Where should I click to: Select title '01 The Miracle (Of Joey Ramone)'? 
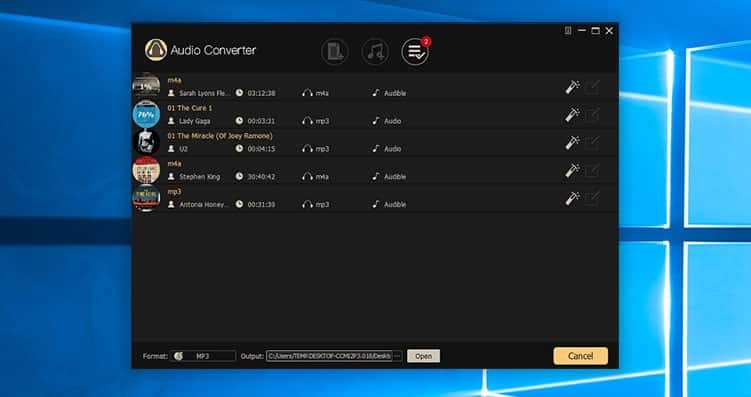point(220,136)
